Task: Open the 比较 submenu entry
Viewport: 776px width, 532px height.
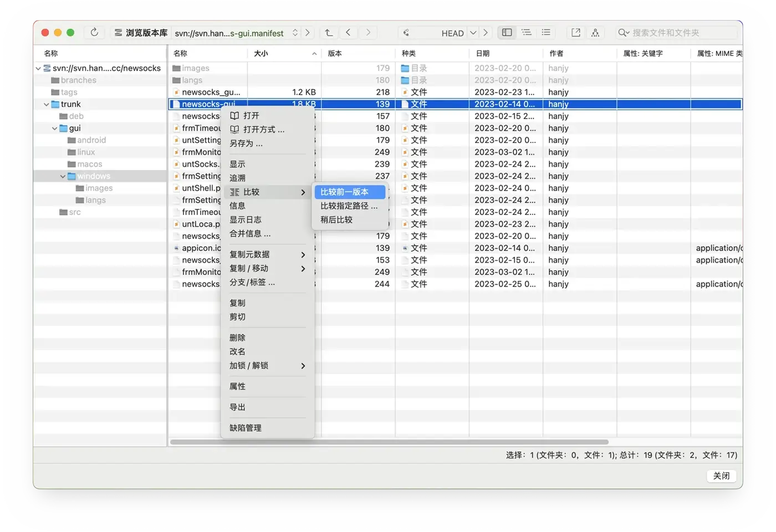Action: (268, 192)
